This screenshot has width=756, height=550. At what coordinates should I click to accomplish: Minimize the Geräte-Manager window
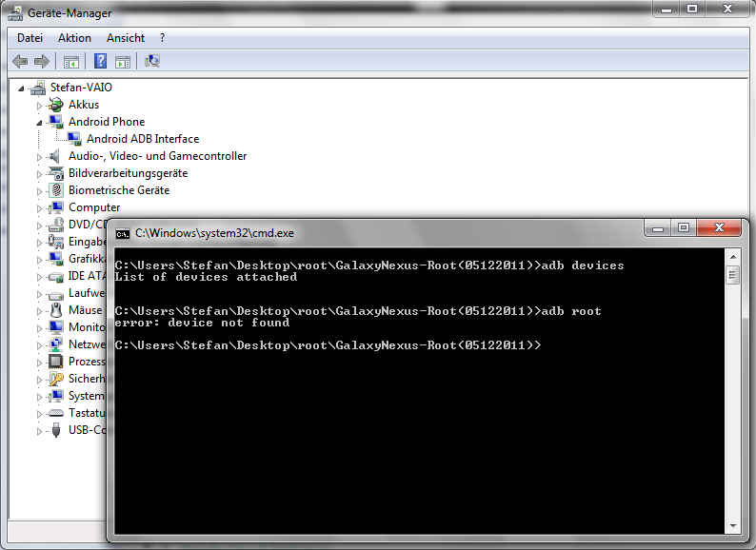click(666, 9)
